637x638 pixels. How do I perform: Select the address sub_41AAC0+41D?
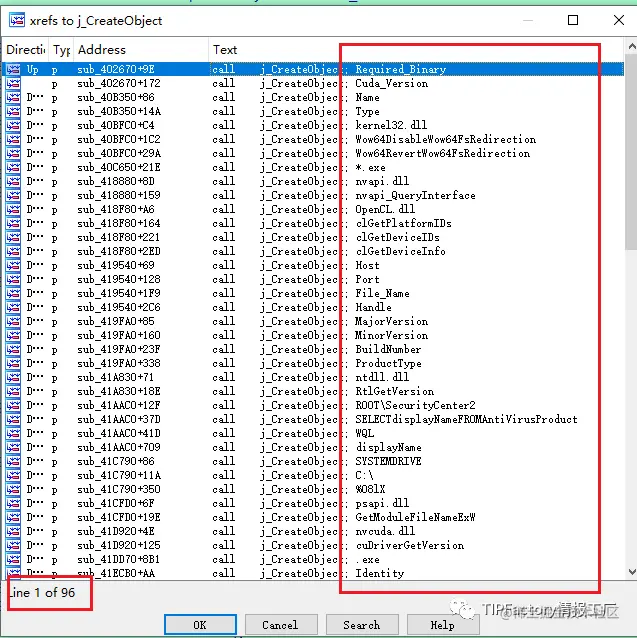[119, 433]
